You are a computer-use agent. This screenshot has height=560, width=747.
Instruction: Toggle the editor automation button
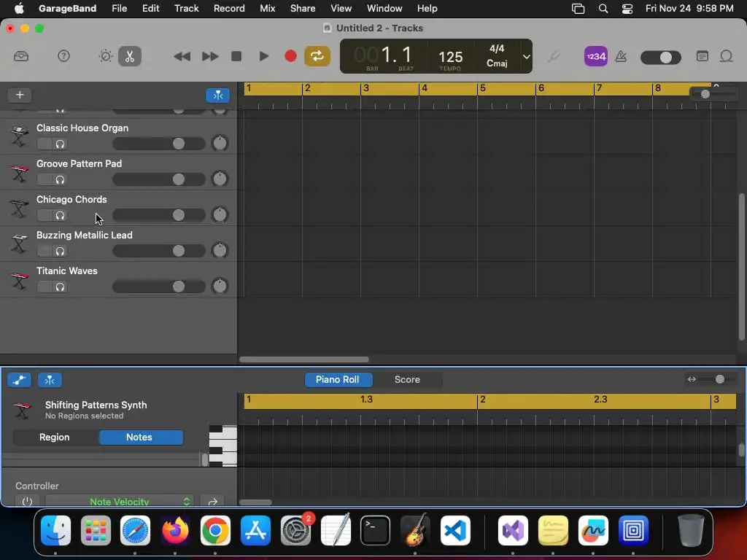[x=19, y=380]
